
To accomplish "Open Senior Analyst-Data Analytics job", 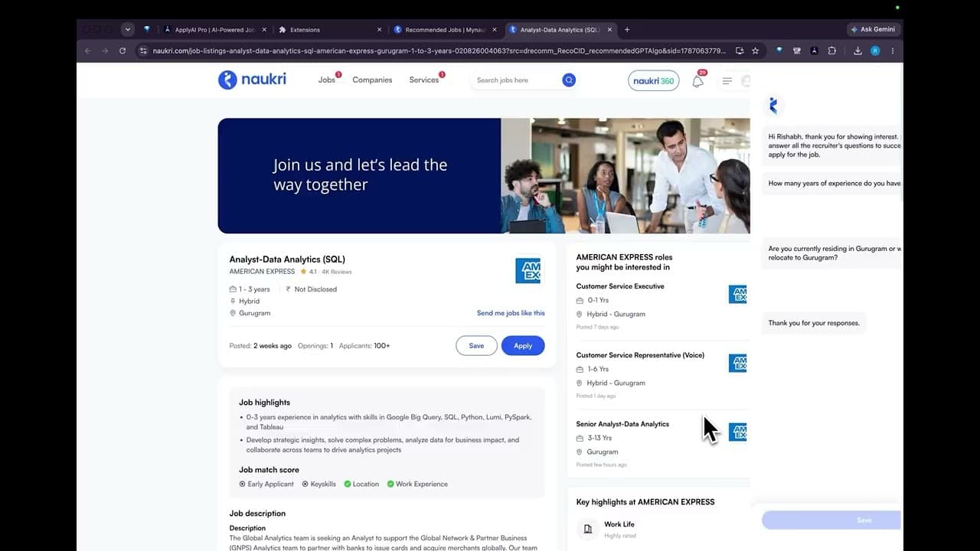I will tap(622, 424).
